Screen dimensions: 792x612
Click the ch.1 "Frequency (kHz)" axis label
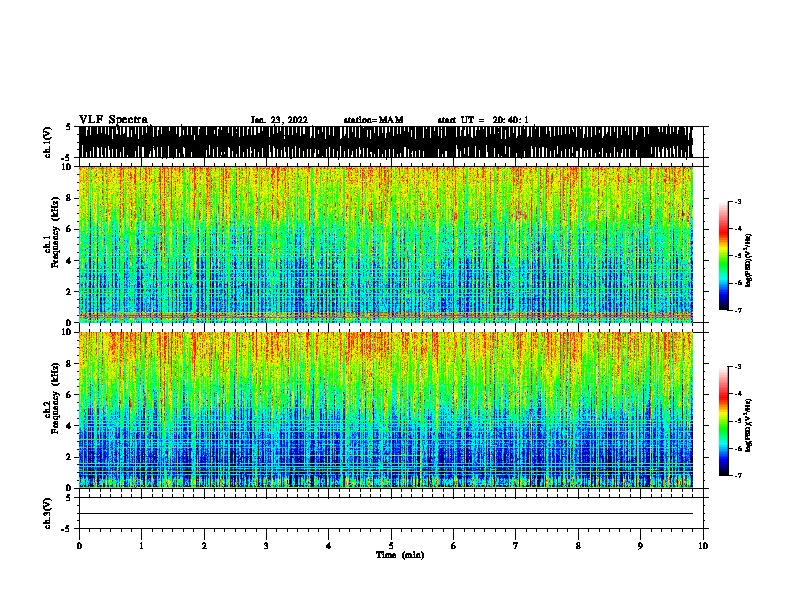[x=55, y=233]
